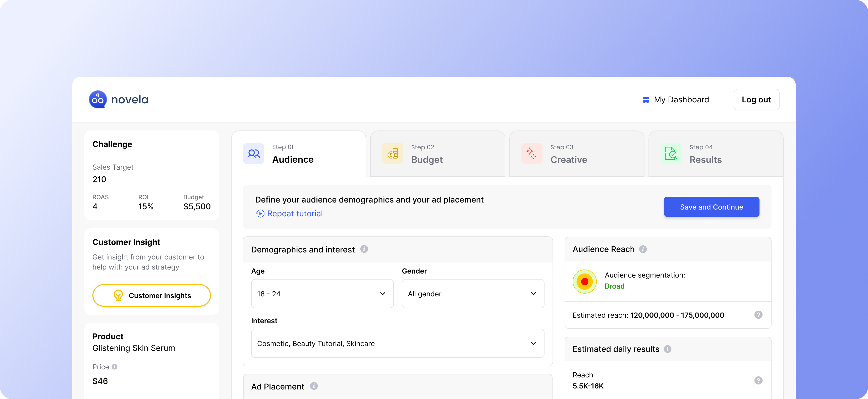This screenshot has height=399, width=868.
Task: Click the Challenge heading
Action: pos(112,144)
